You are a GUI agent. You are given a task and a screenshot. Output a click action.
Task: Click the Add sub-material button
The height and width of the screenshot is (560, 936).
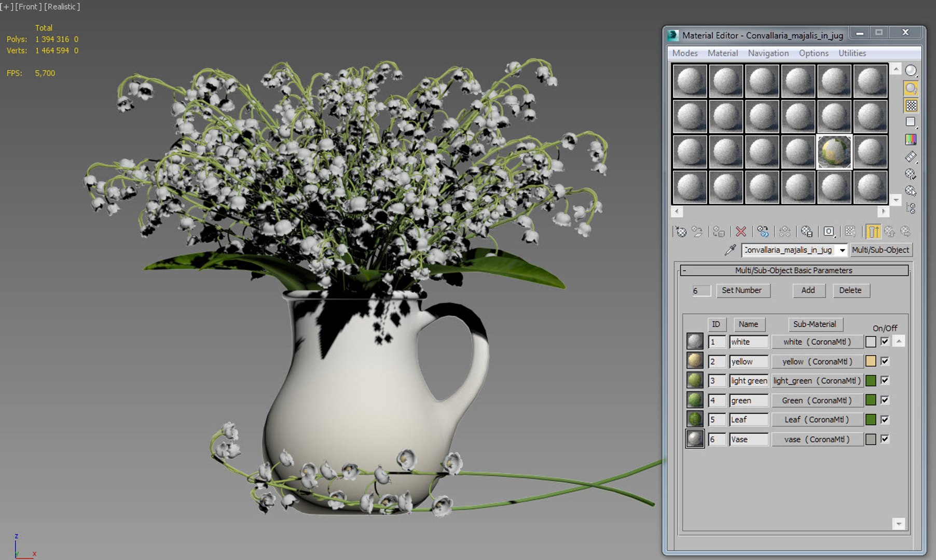click(808, 290)
